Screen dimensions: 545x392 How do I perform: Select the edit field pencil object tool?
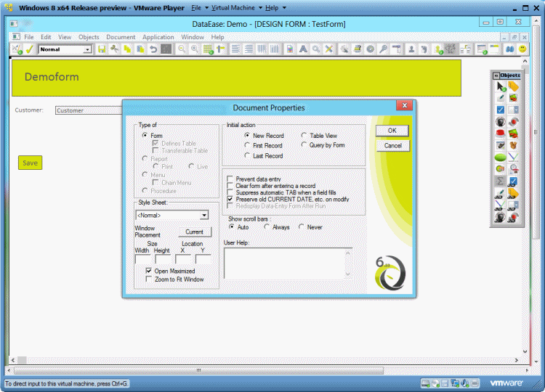(501, 98)
